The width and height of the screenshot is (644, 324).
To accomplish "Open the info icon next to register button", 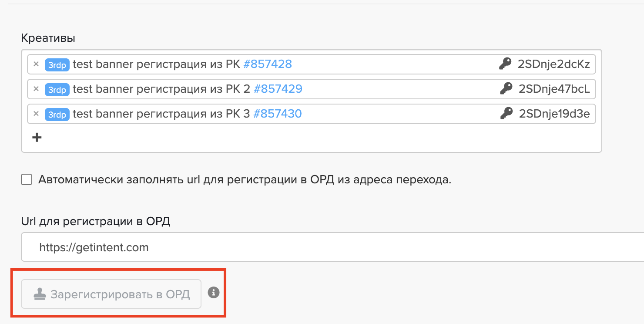I will [213, 293].
